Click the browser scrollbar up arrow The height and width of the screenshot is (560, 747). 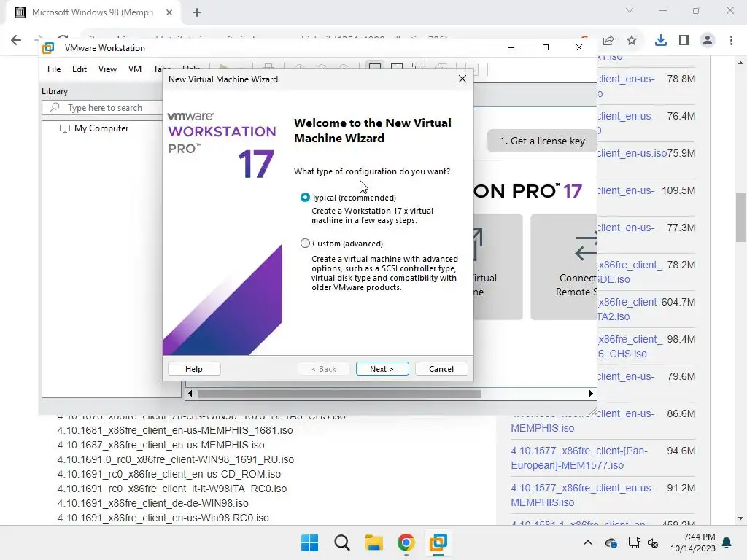[740, 63]
